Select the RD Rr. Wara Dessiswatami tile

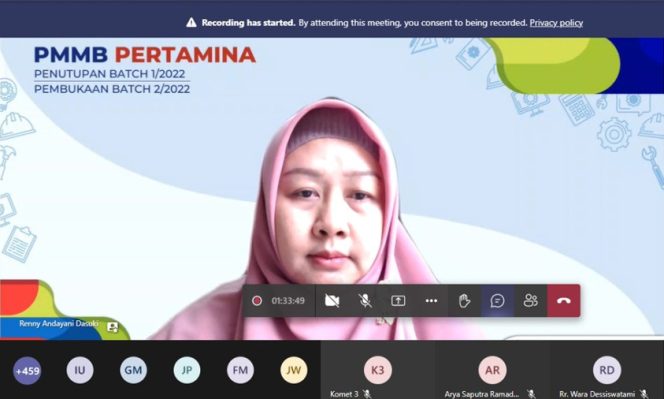point(607,370)
